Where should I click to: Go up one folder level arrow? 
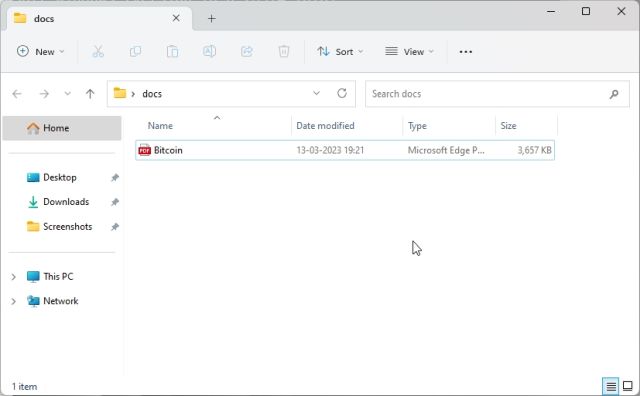point(90,94)
